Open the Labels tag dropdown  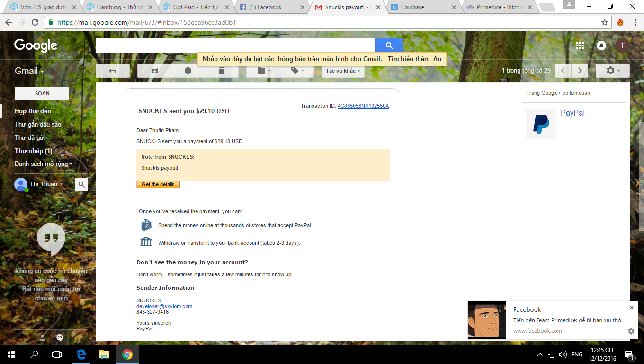pyautogui.click(x=297, y=71)
